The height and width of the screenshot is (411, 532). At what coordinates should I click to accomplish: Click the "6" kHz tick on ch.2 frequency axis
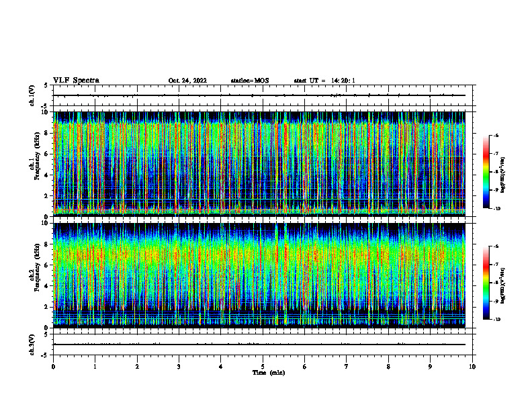point(46,265)
